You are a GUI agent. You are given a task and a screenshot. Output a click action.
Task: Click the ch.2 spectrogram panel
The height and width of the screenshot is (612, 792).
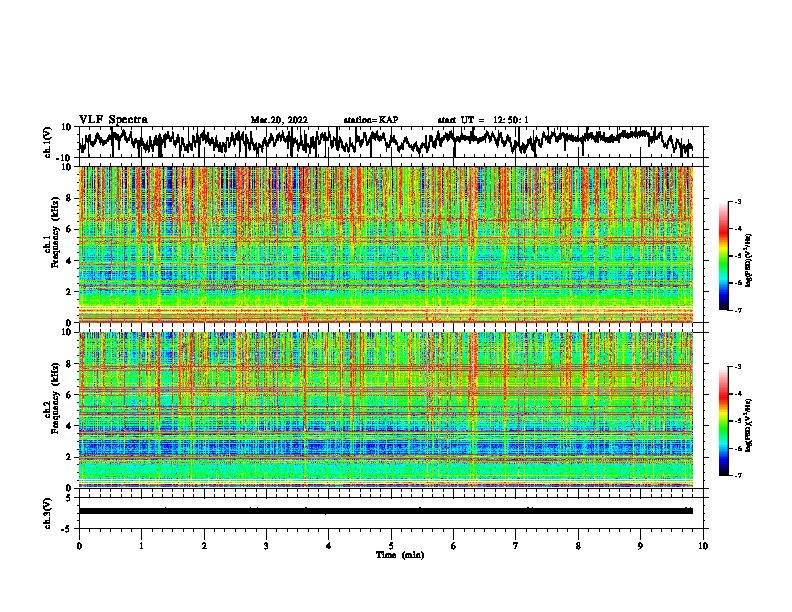[386, 410]
